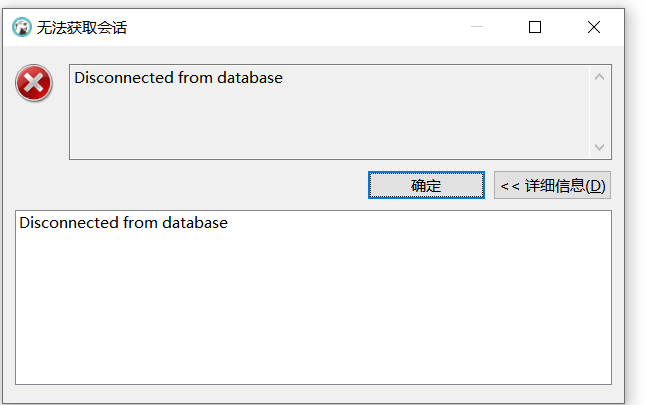Click the greyed-out minimize button
The height and width of the screenshot is (405, 664).
(x=477, y=27)
